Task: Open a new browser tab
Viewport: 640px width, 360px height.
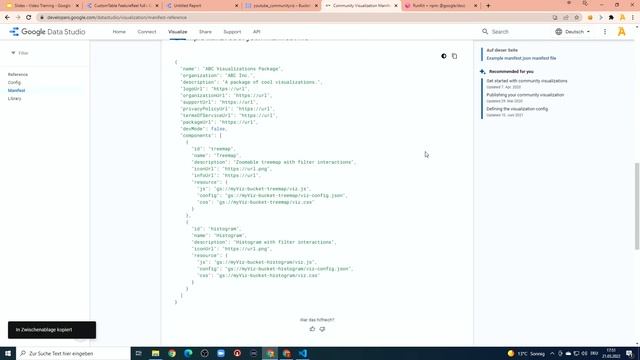Action: point(488,6)
